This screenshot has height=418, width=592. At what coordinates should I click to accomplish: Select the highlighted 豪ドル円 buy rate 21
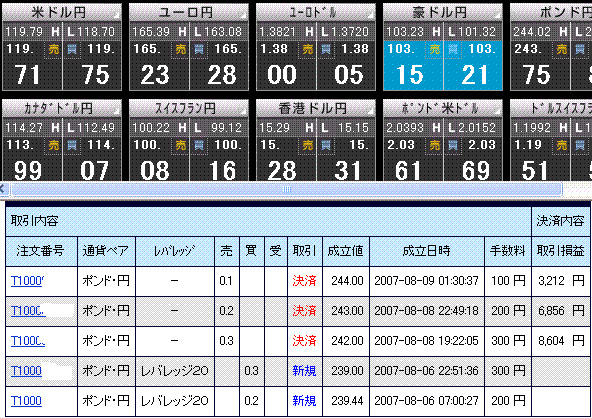click(475, 75)
